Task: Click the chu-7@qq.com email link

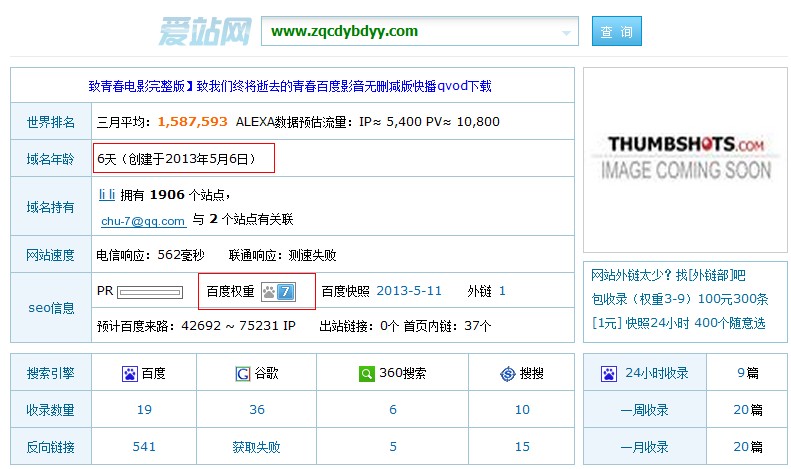Action: 143,221
